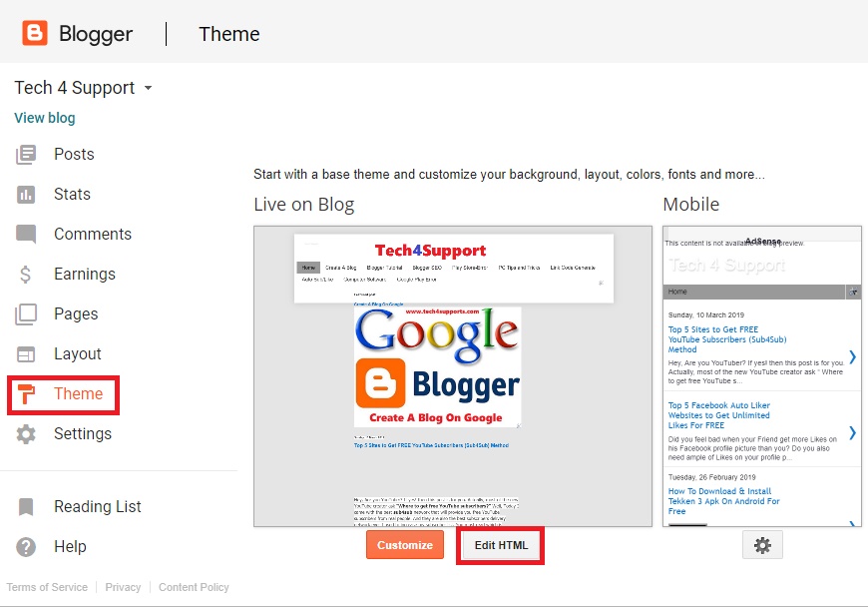868x609 pixels.
Task: Open the Stats menu item
Action: [72, 194]
